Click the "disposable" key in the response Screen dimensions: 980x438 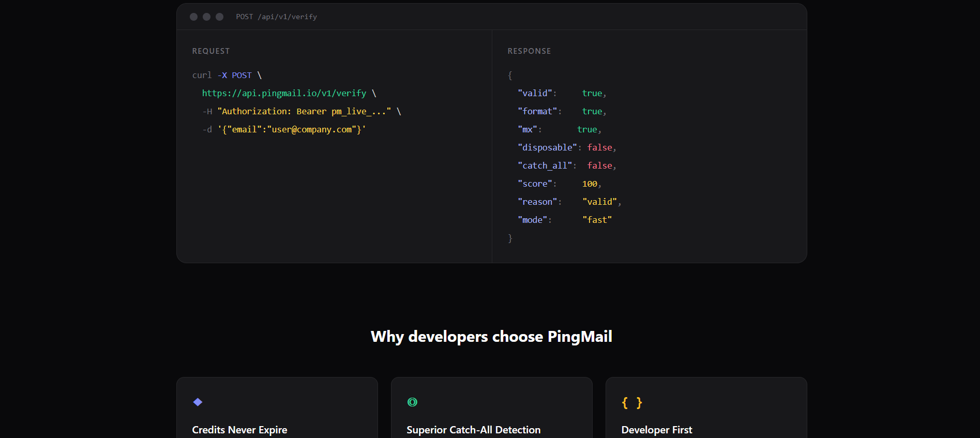click(x=547, y=148)
